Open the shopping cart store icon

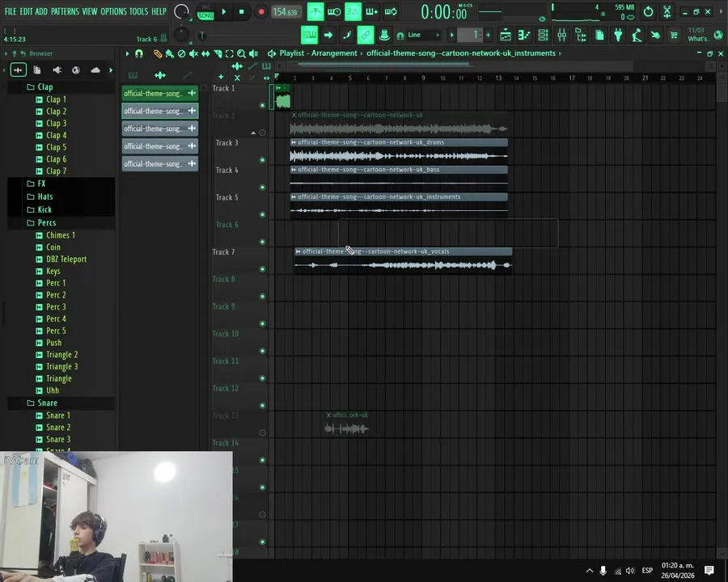click(x=674, y=35)
